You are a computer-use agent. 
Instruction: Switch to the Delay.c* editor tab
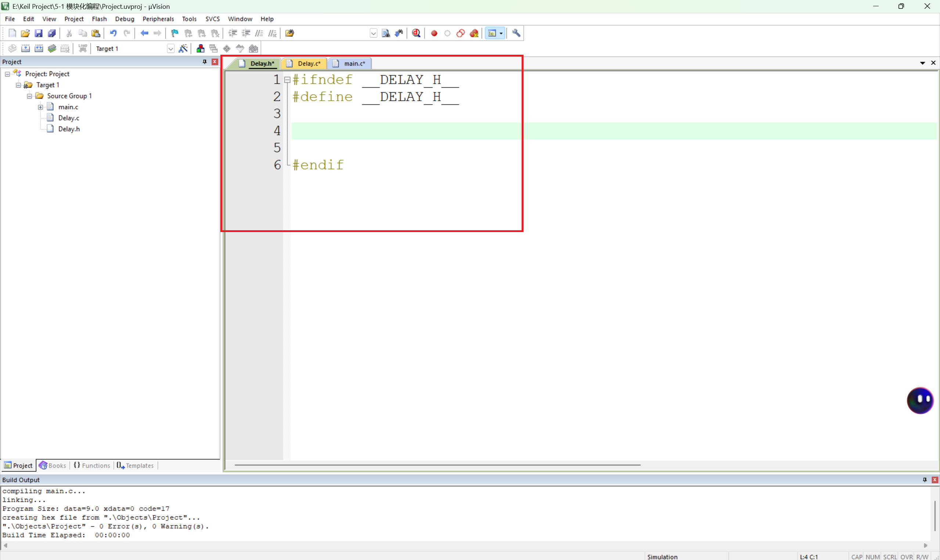click(308, 64)
